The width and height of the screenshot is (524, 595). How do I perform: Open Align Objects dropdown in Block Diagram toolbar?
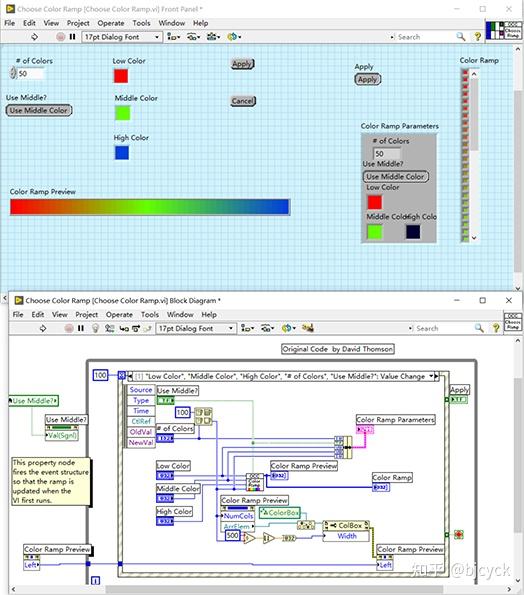point(248,328)
